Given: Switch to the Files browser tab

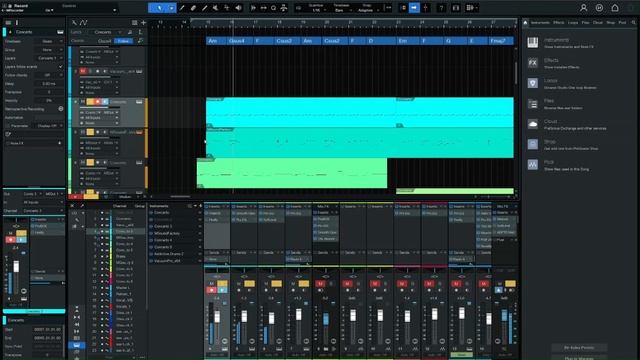Looking at the screenshot, I should pos(586,22).
